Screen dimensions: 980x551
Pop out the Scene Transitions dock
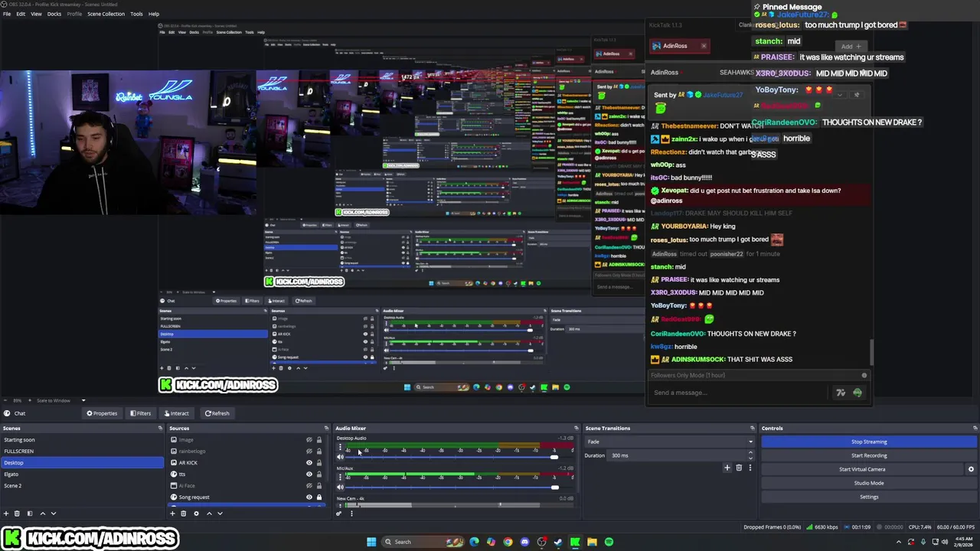click(x=753, y=428)
